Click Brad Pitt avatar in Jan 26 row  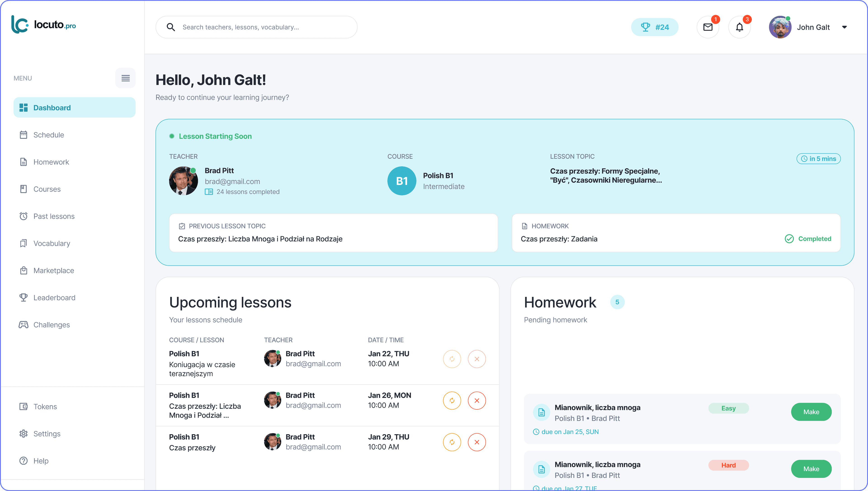(x=273, y=400)
